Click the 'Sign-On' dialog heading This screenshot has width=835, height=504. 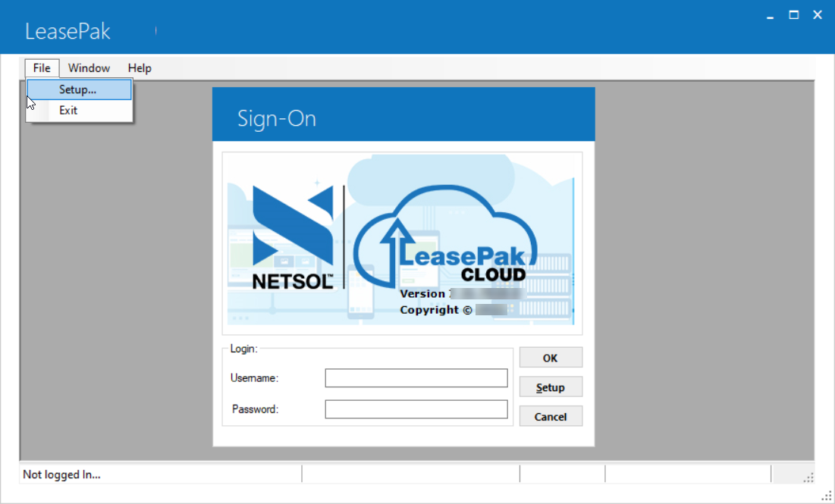tap(277, 118)
